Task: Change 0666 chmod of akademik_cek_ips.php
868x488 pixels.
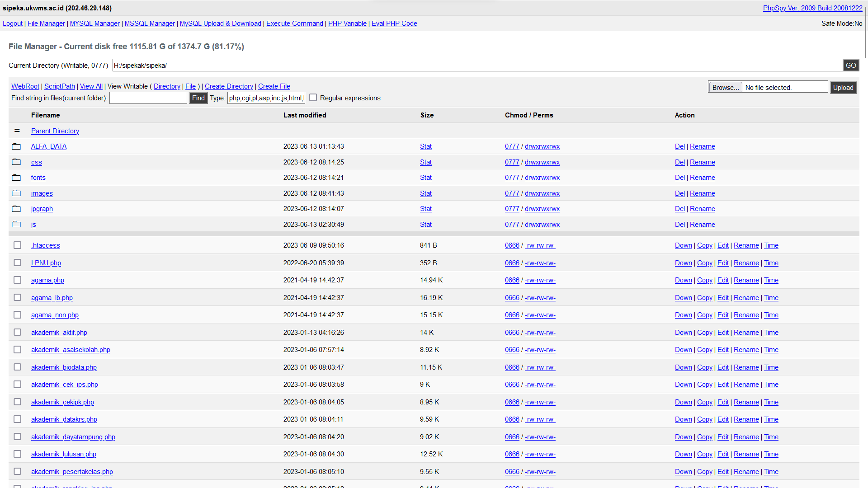Action: 512,385
